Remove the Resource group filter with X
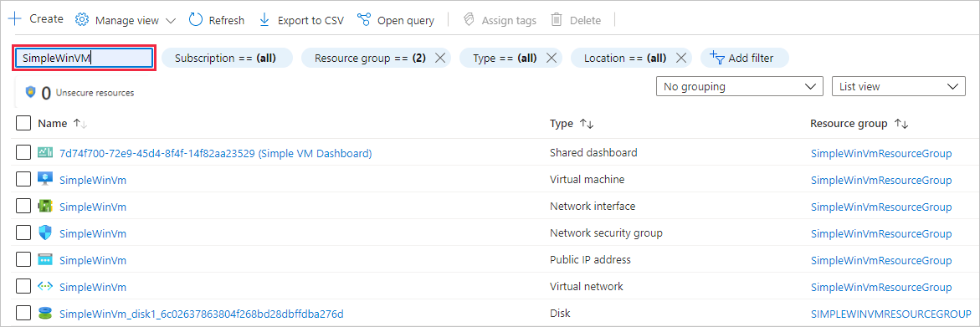The image size is (980, 327). click(x=440, y=58)
